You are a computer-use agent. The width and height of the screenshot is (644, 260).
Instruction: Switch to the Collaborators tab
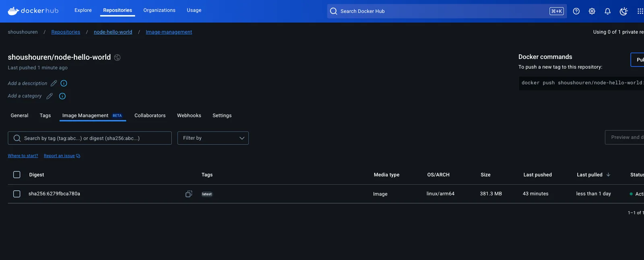pos(150,115)
